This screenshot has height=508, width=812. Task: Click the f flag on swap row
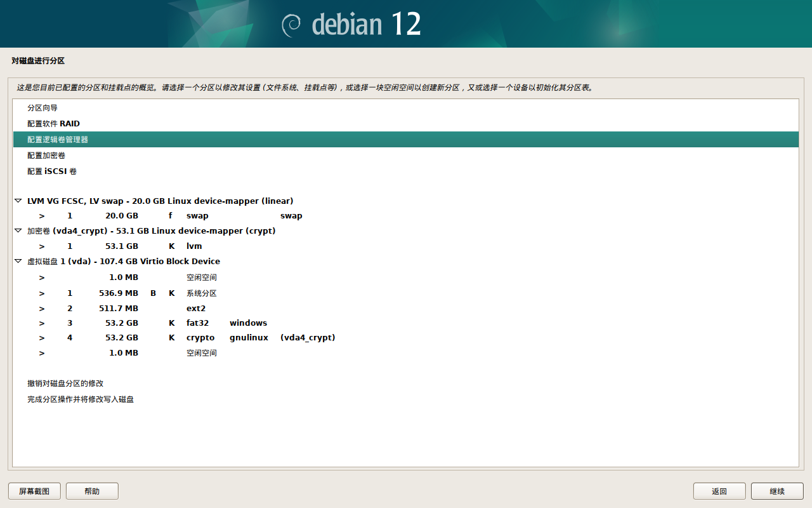171,216
